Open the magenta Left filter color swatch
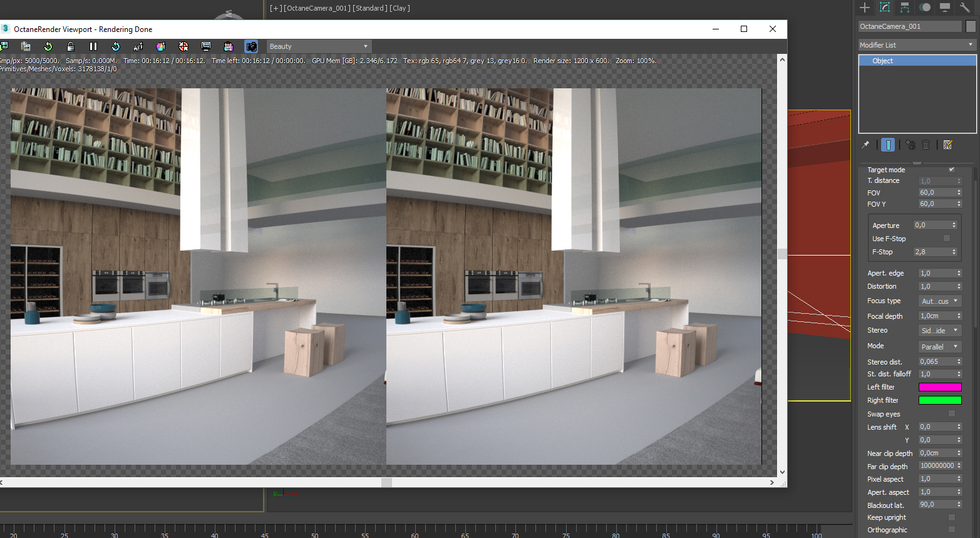 (x=939, y=387)
